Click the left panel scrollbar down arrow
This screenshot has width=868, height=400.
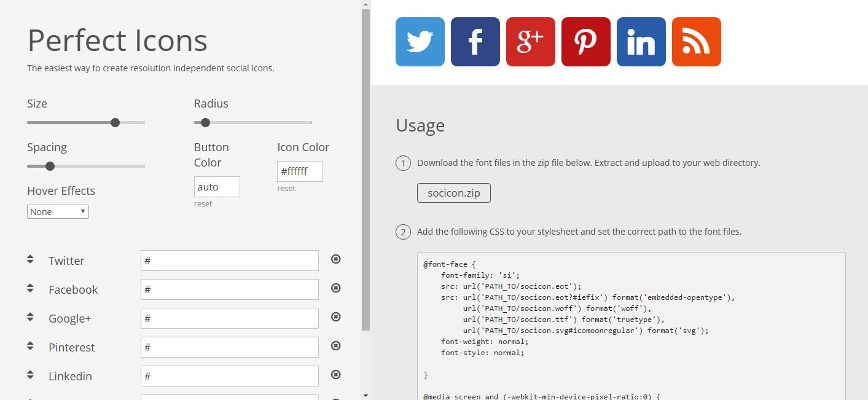[366, 395]
